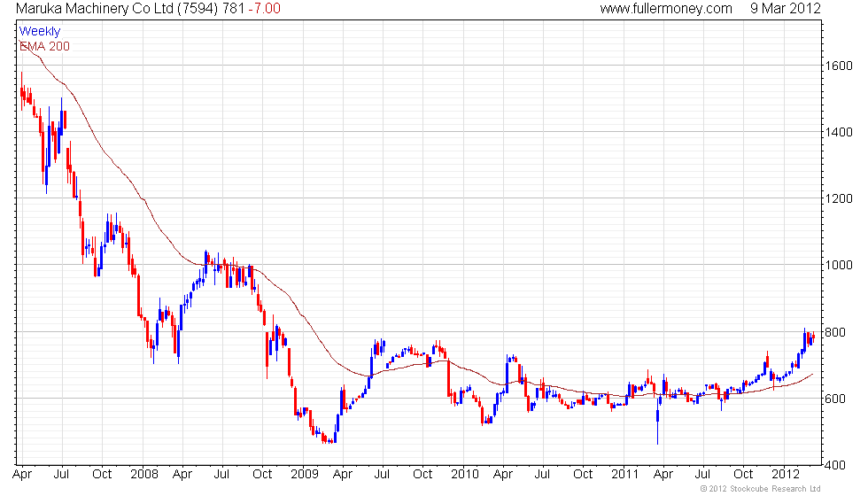The width and height of the screenshot is (868, 496).
Task: Click the long blue wick candle near Apr 2011
Action: click(x=657, y=422)
